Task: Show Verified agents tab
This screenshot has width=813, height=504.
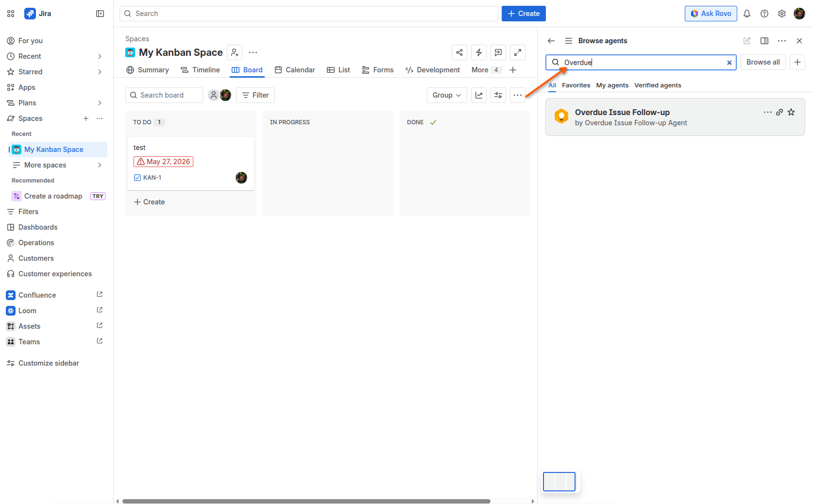Action: (x=658, y=85)
